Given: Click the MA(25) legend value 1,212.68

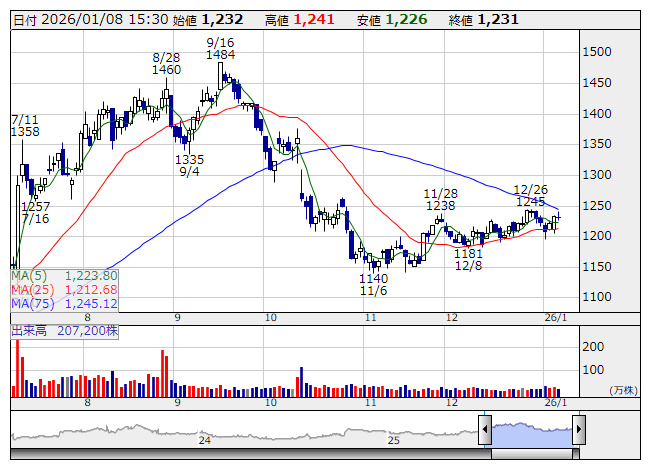Looking at the screenshot, I should (91, 290).
